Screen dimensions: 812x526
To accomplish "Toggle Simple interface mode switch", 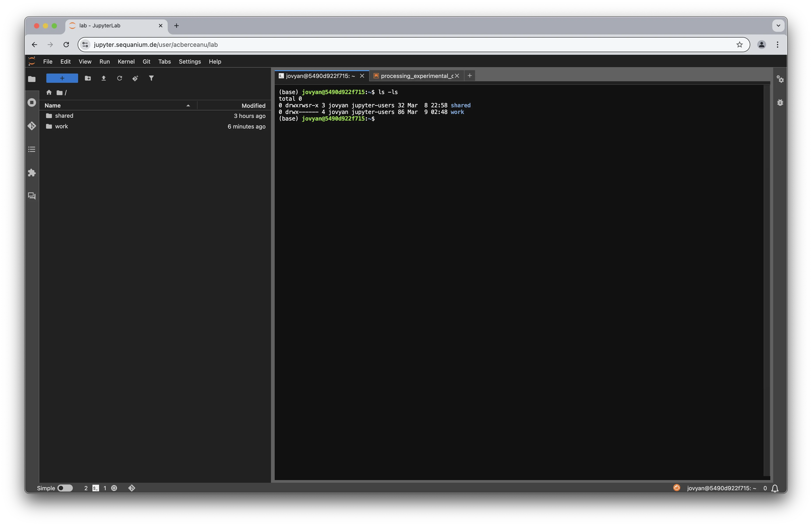I will (65, 488).
